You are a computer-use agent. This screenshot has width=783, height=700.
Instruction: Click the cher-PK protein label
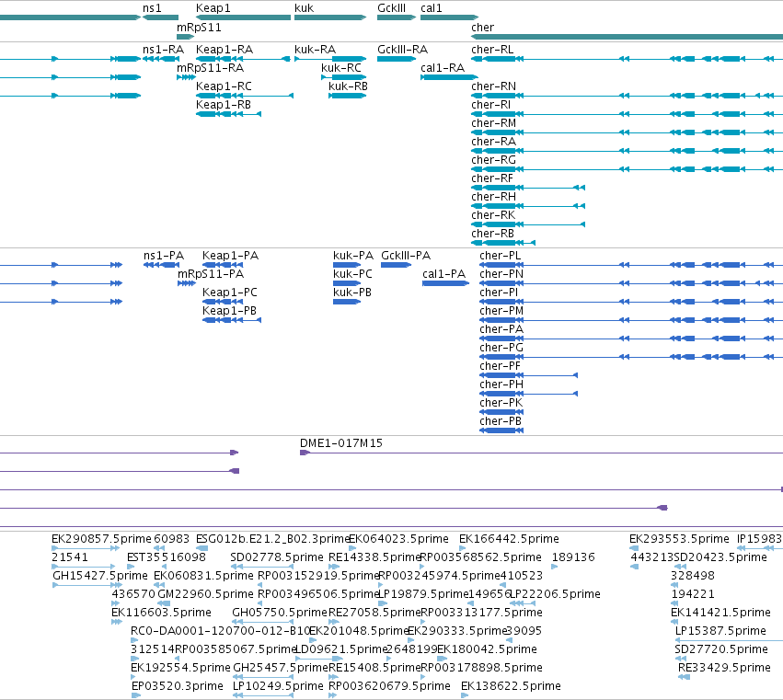pyautogui.click(x=501, y=403)
